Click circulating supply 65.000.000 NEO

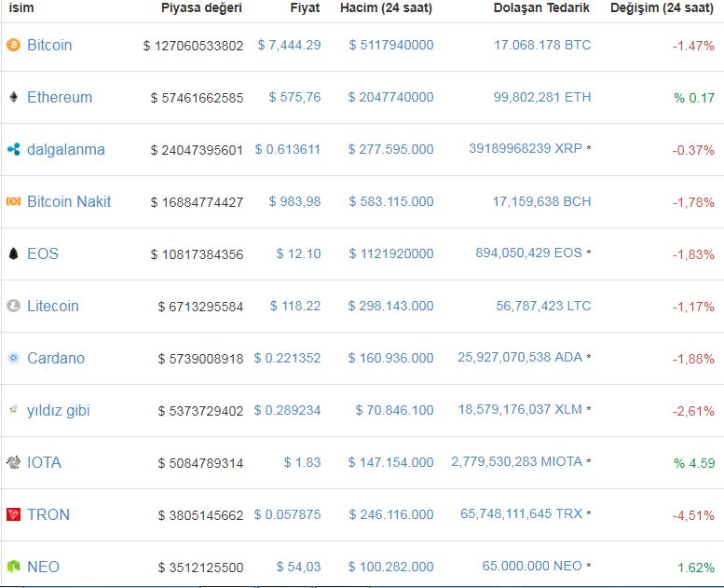click(x=532, y=566)
